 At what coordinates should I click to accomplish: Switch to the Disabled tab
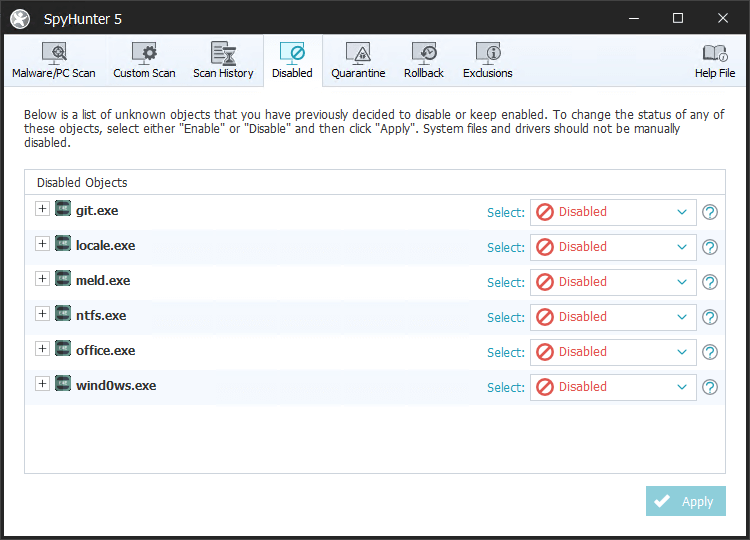coord(292,61)
